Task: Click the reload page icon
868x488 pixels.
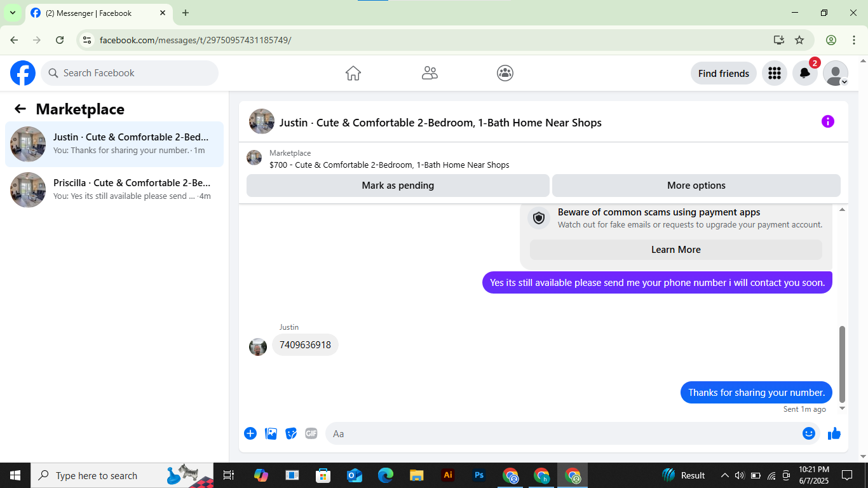Action: click(60, 40)
